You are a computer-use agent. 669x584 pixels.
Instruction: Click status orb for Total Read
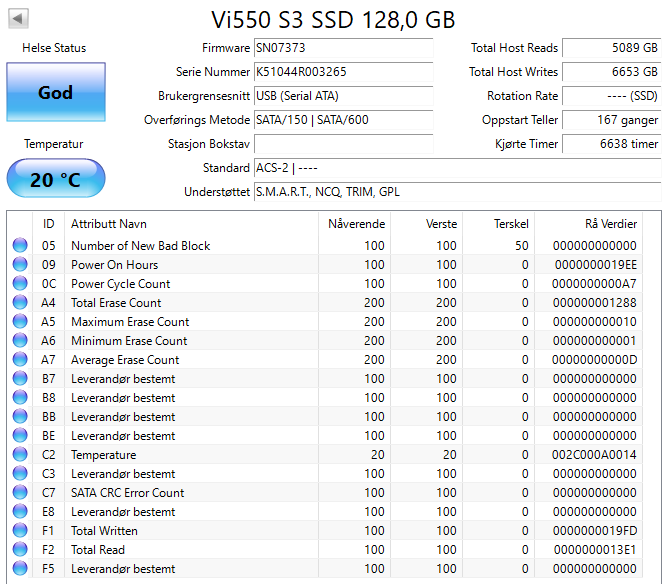pyautogui.click(x=20, y=549)
